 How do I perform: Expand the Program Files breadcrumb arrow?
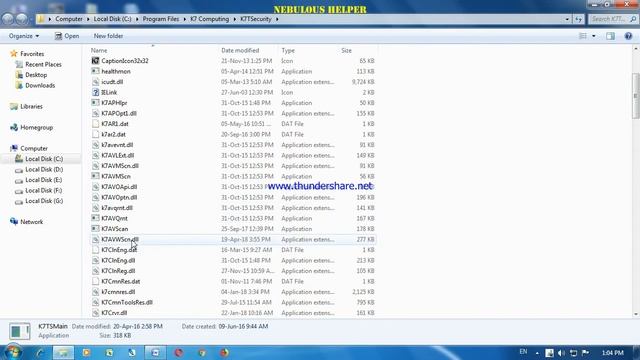coord(184,19)
